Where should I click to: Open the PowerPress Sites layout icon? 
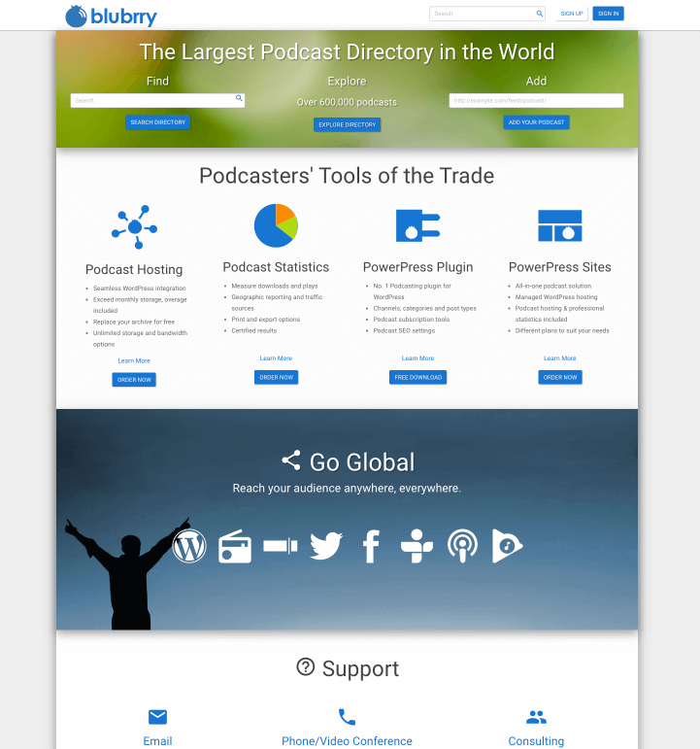coord(559,225)
